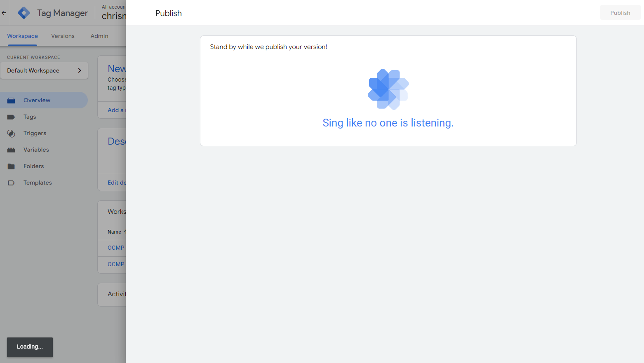
Task: Click 'Sing like no one is listening.' text
Action: coord(388,123)
